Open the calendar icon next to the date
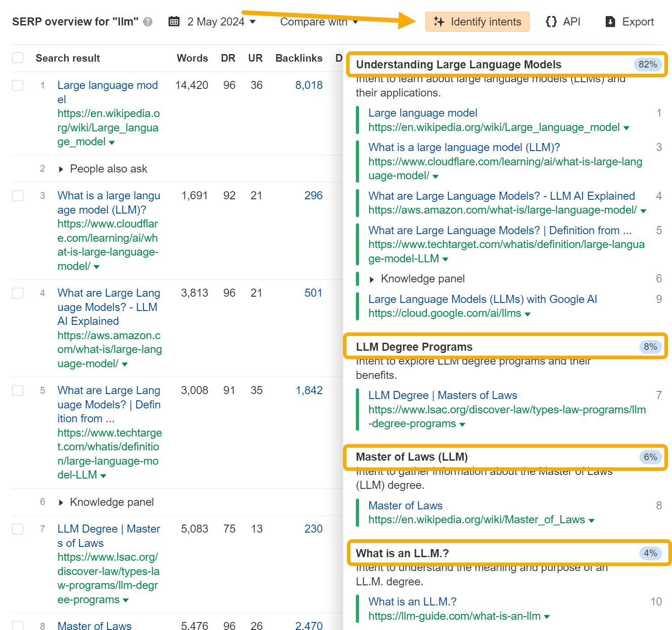The height and width of the screenshot is (630, 672). coord(174,21)
